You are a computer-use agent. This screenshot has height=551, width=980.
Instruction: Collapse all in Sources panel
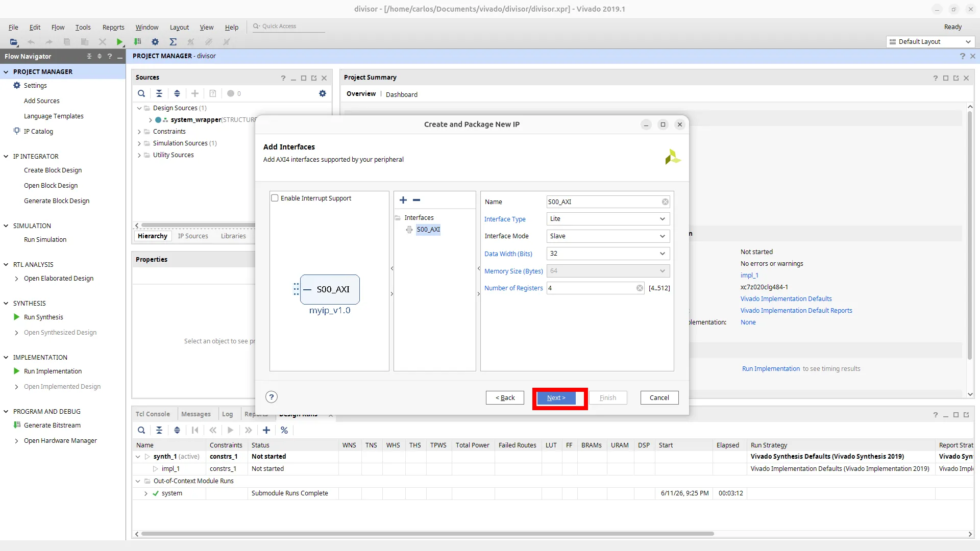coord(159,93)
